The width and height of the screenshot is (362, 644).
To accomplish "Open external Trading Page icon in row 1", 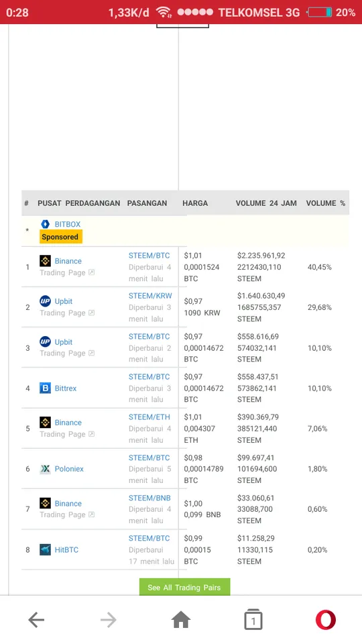I will (92, 272).
